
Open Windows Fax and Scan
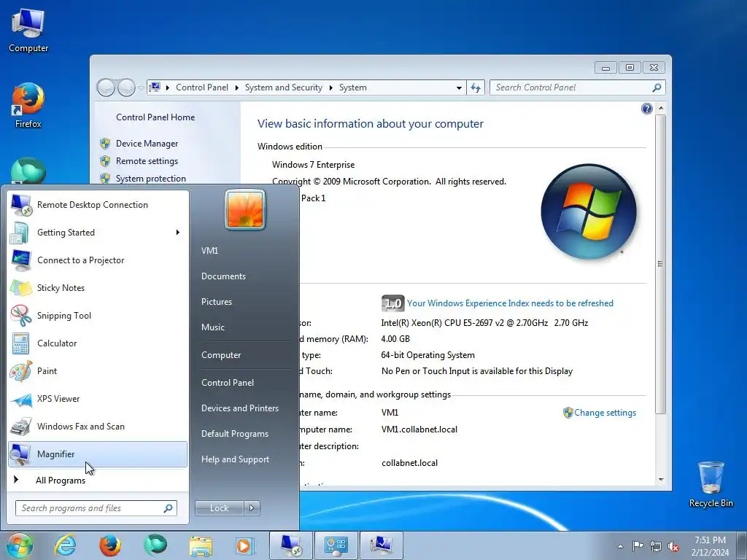(x=98, y=426)
